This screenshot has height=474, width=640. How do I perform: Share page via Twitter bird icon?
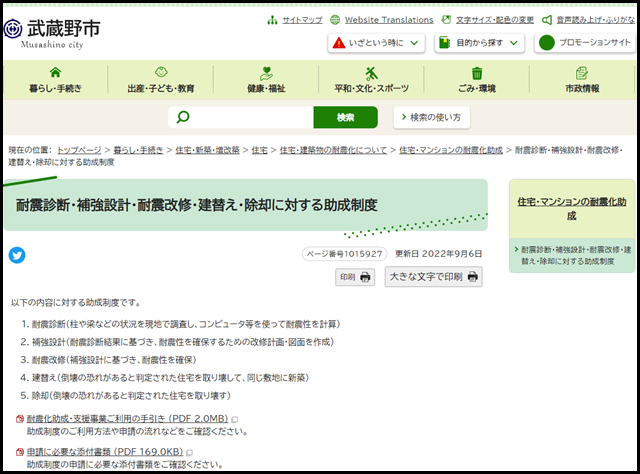click(17, 255)
